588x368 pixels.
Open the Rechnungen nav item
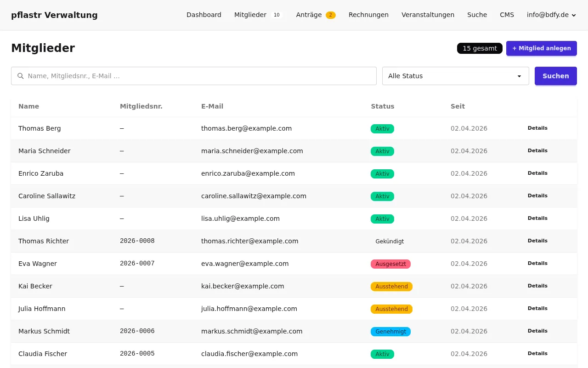pyautogui.click(x=368, y=15)
